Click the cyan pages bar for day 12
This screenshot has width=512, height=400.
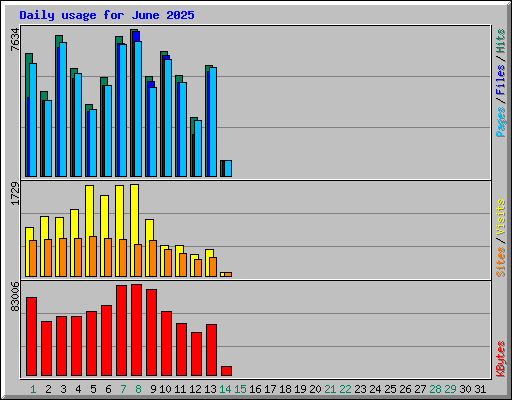click(x=198, y=149)
